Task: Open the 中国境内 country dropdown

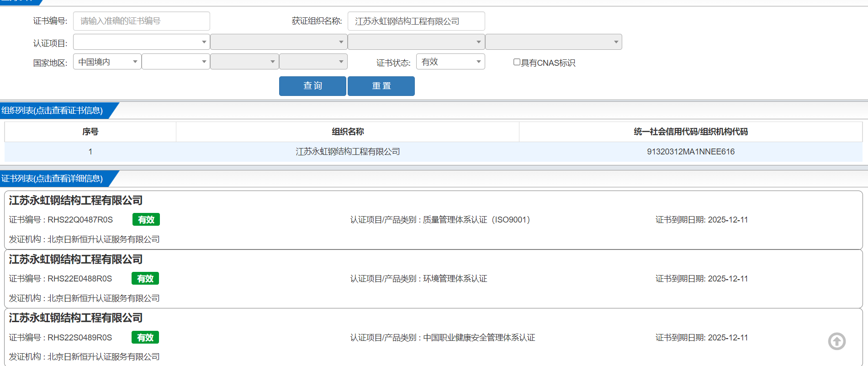Action: point(107,62)
